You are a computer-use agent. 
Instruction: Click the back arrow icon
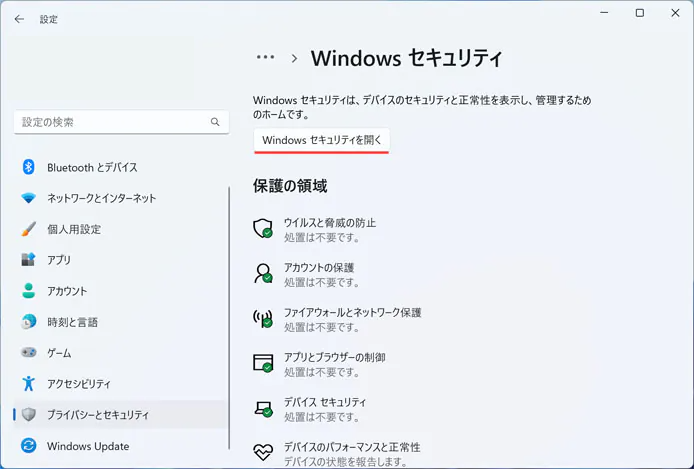coord(19,19)
